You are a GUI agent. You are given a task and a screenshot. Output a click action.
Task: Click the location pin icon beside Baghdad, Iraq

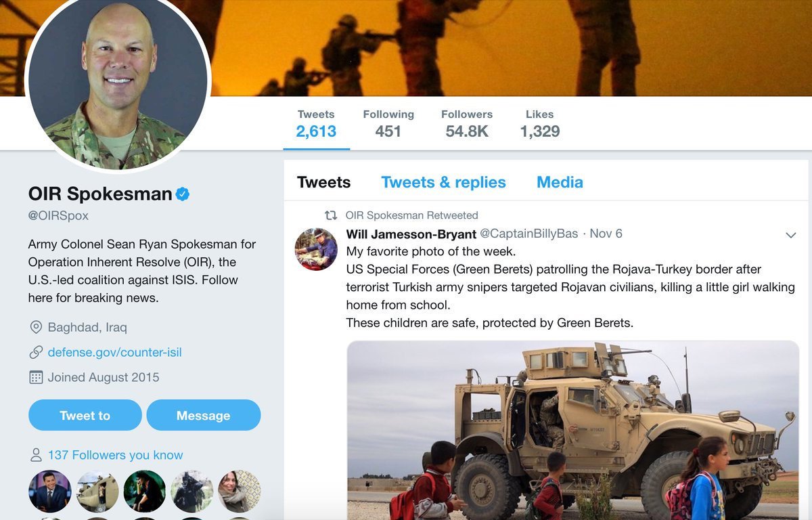click(x=36, y=328)
